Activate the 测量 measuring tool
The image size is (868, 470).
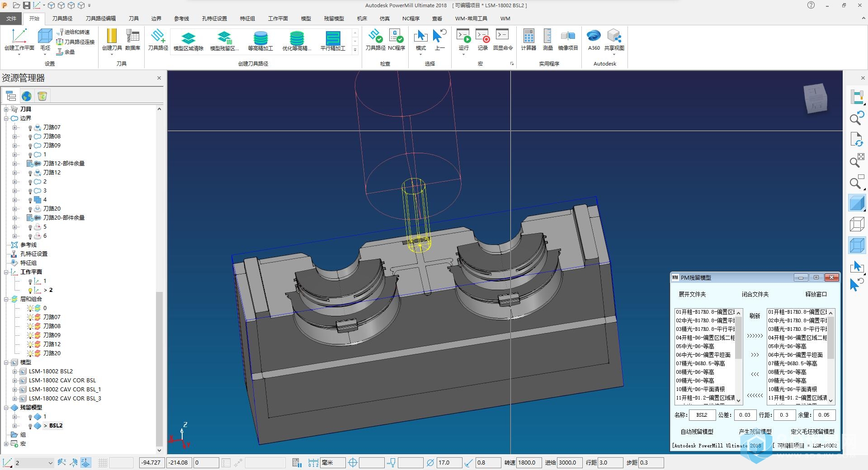pyautogui.click(x=547, y=36)
